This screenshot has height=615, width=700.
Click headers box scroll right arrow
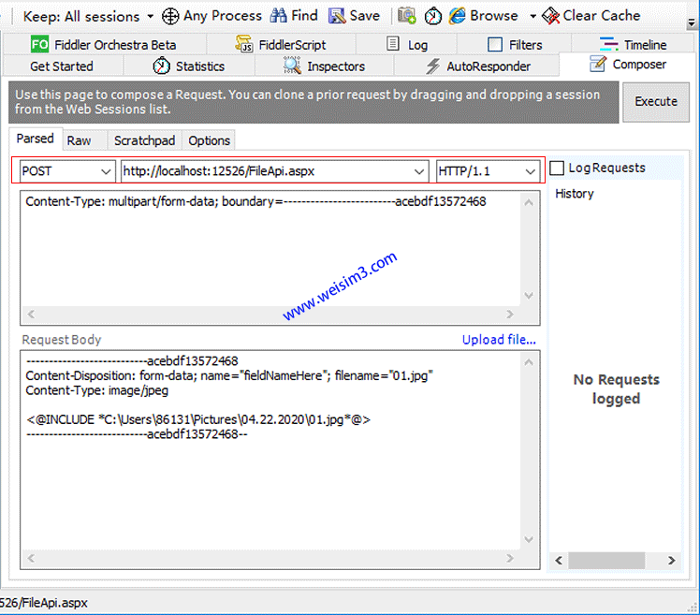510,315
